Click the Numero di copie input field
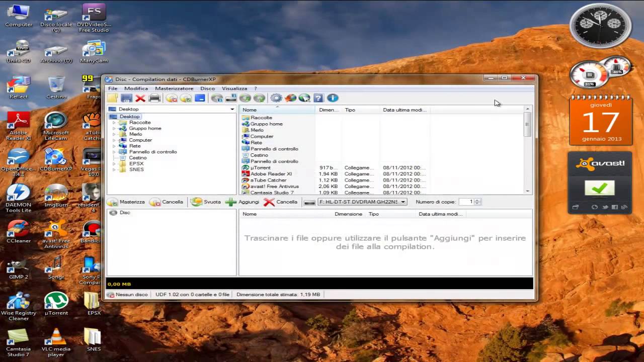Viewport: 644px width, 362px height. click(466, 202)
